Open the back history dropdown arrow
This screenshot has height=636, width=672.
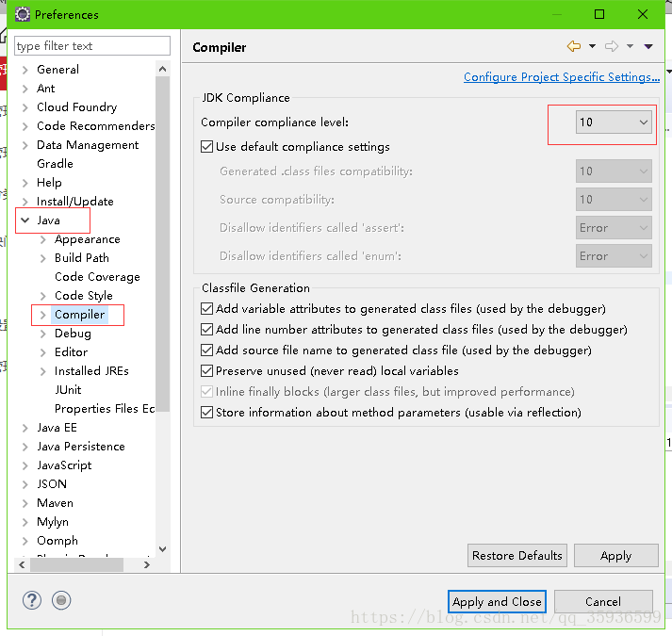coord(592,46)
